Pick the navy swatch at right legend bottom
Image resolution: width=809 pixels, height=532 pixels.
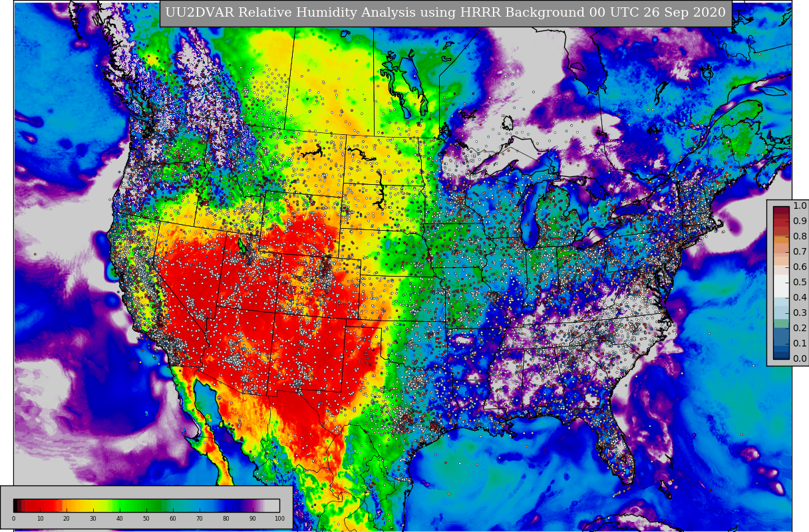pyautogui.click(x=781, y=355)
